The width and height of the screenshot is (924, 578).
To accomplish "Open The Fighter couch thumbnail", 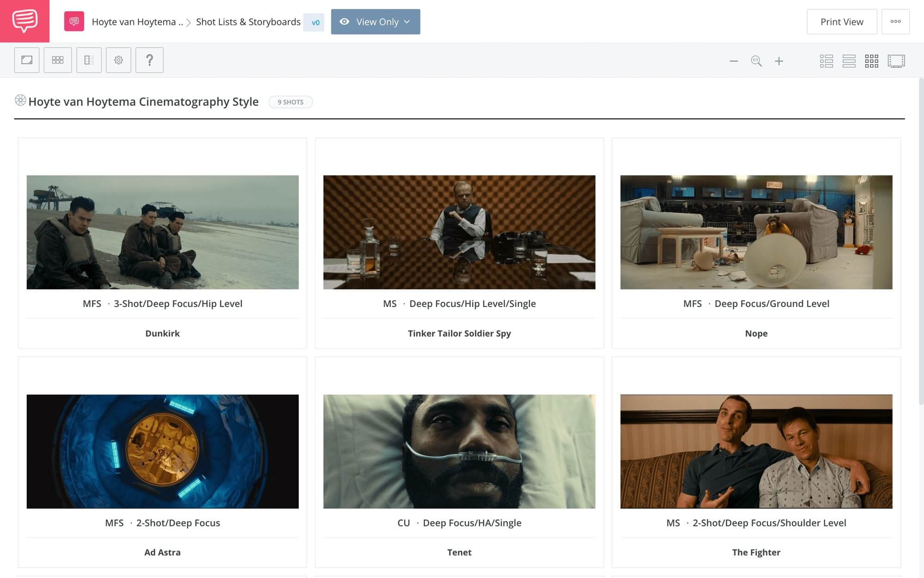I will (756, 451).
